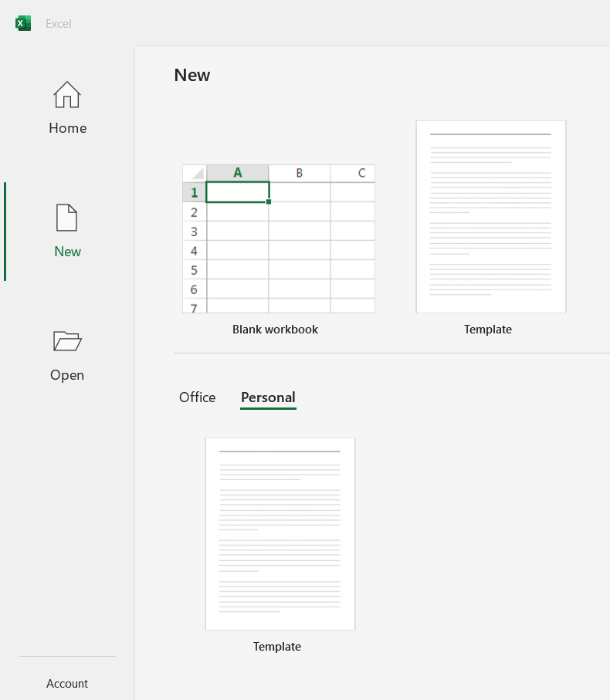Click the Blank workbook caption text
Viewport: 610px width, 700px height.
(x=275, y=330)
